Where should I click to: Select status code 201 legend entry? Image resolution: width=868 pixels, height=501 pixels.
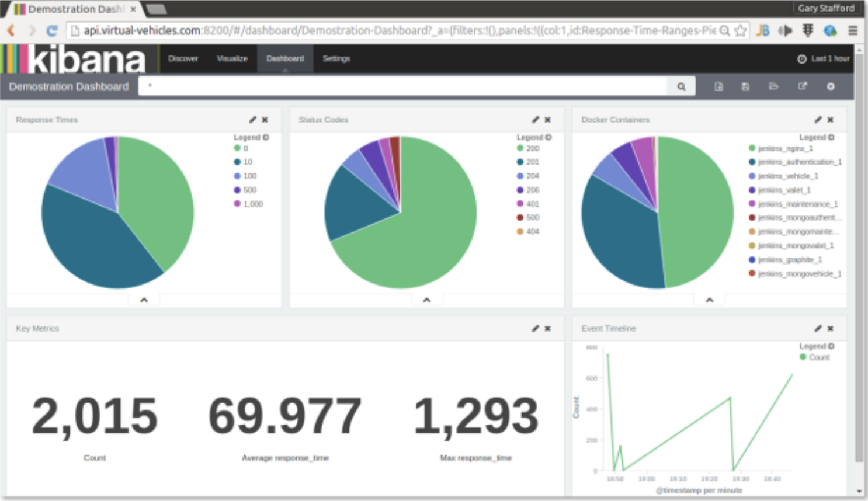click(528, 162)
